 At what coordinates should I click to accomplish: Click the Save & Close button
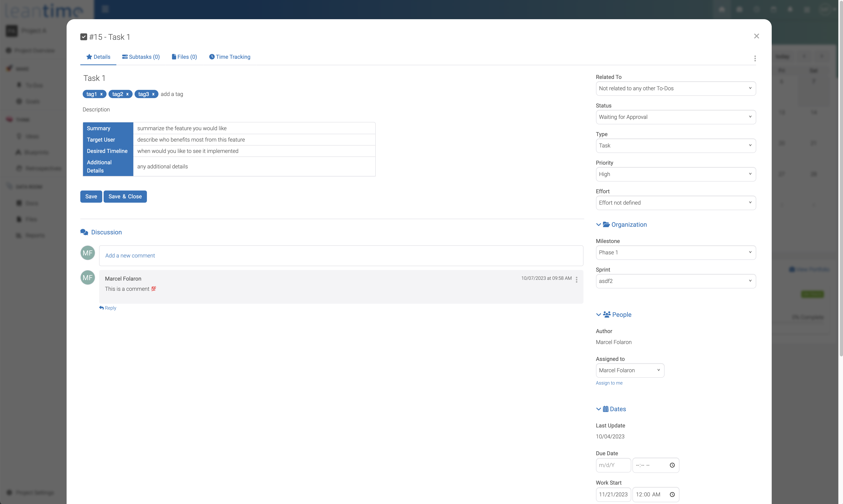click(125, 197)
